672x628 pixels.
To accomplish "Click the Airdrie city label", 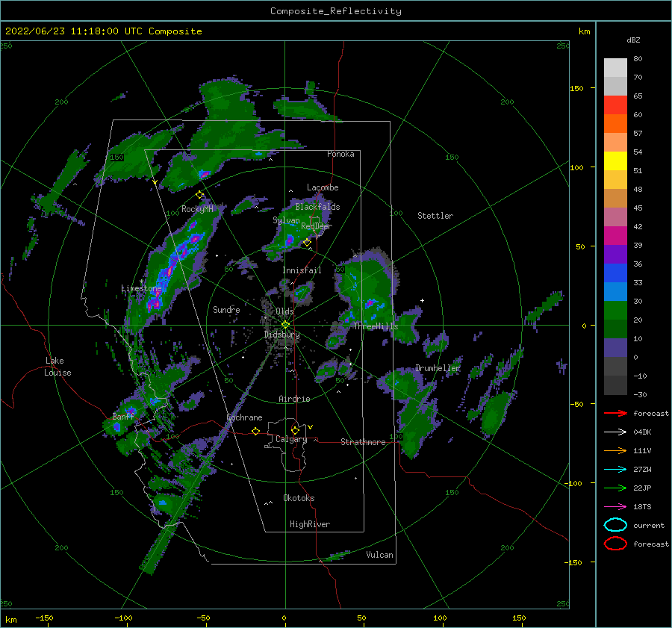I will 294,399.
